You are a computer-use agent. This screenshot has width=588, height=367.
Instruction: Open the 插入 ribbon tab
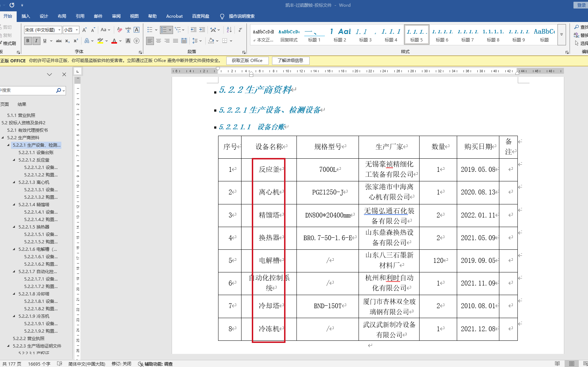click(26, 16)
